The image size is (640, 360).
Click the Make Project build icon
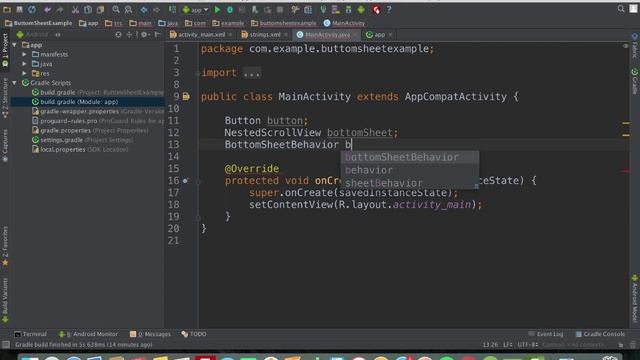[x=172, y=9]
